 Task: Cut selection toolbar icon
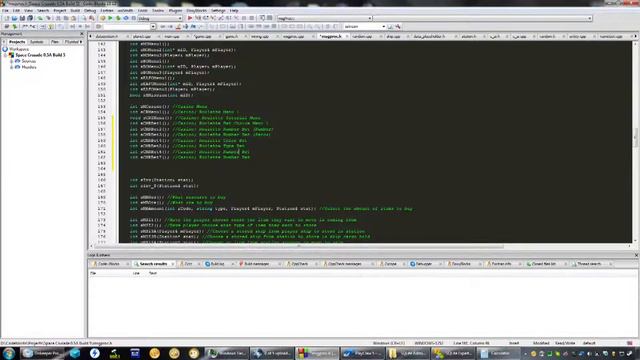58,18
